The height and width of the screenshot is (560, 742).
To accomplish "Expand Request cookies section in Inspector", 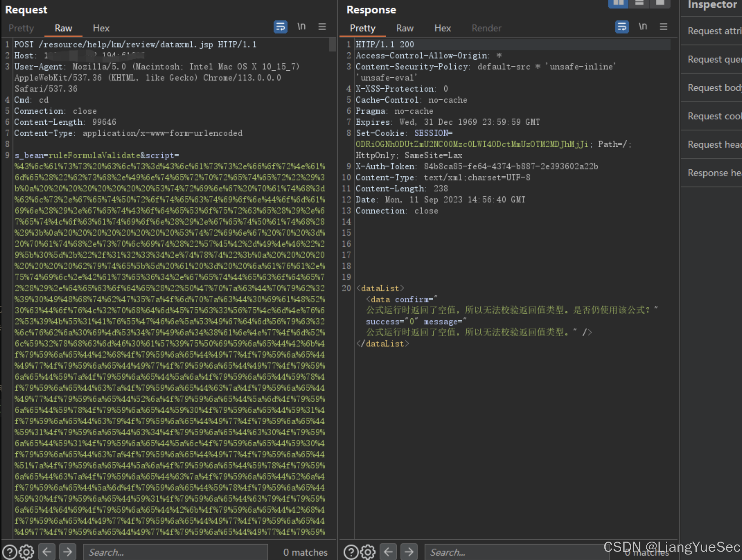I will click(x=714, y=116).
